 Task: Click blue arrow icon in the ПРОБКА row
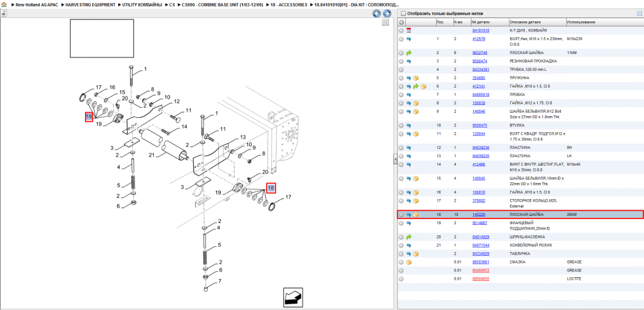click(x=409, y=95)
